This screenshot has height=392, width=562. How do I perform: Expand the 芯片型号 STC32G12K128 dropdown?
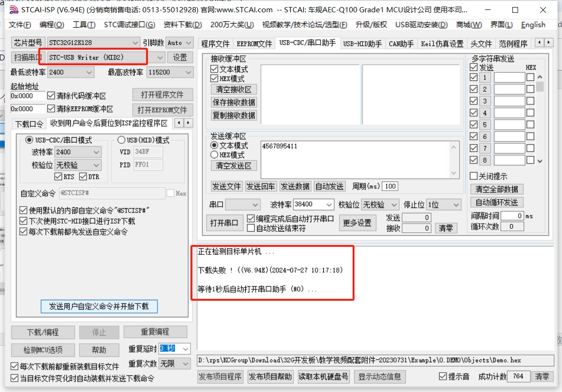(x=135, y=43)
